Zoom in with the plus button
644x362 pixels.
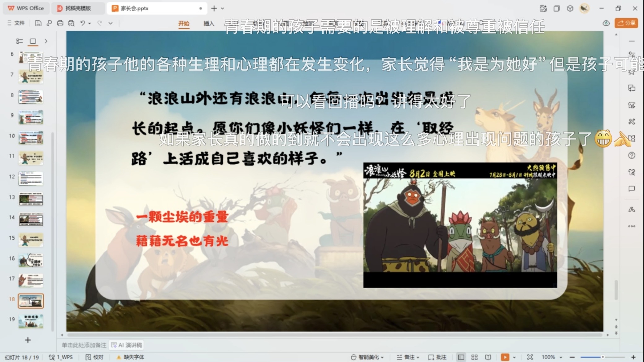coord(633,357)
